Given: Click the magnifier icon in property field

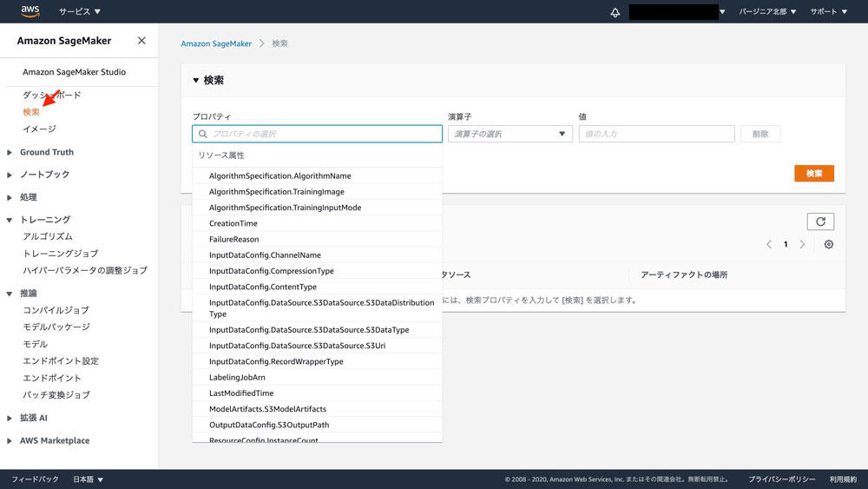Looking at the screenshot, I should [202, 134].
